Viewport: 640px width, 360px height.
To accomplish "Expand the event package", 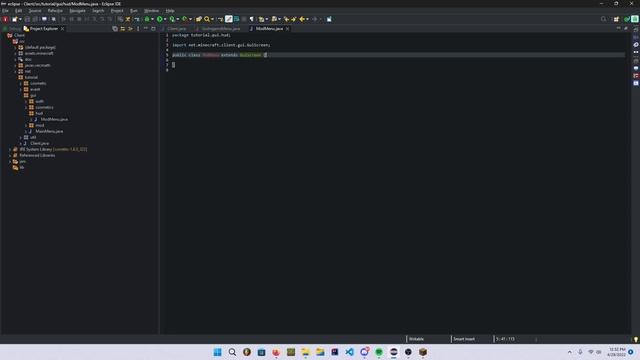I will click(21, 89).
